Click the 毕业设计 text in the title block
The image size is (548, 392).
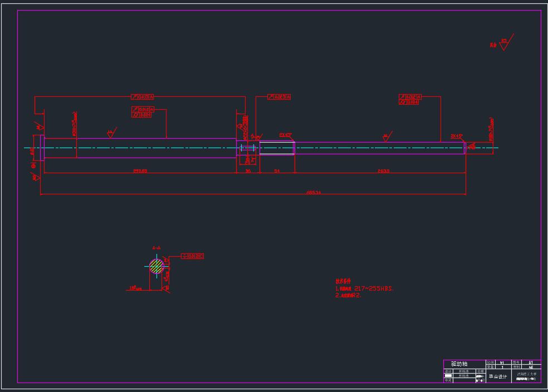tap(498, 376)
